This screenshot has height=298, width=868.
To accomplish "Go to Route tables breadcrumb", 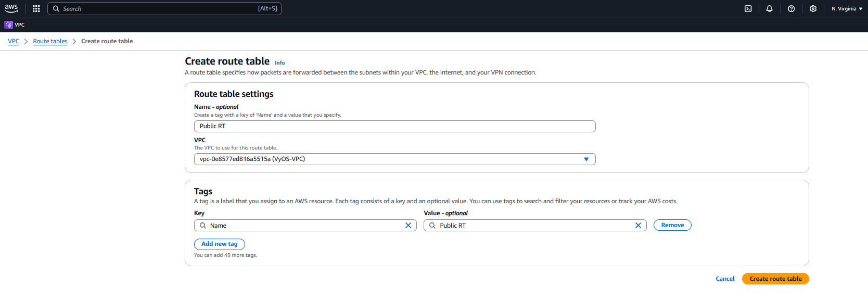I will (50, 42).
